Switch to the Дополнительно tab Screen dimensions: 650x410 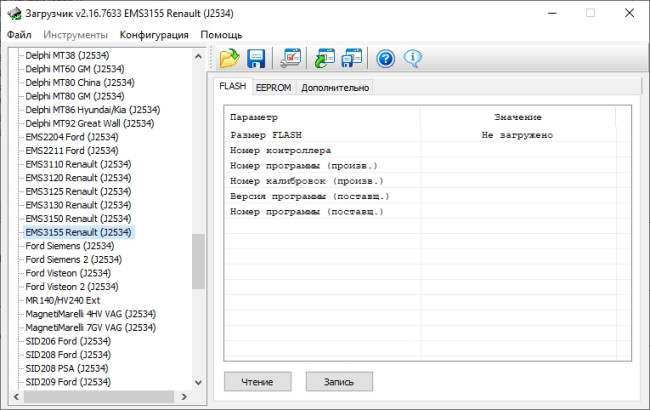[x=335, y=87]
